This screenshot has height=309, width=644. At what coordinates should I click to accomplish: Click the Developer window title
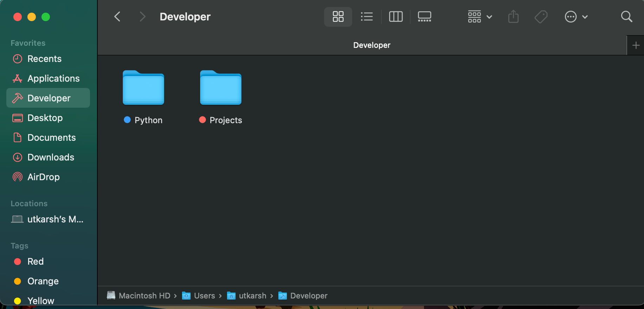(x=185, y=17)
